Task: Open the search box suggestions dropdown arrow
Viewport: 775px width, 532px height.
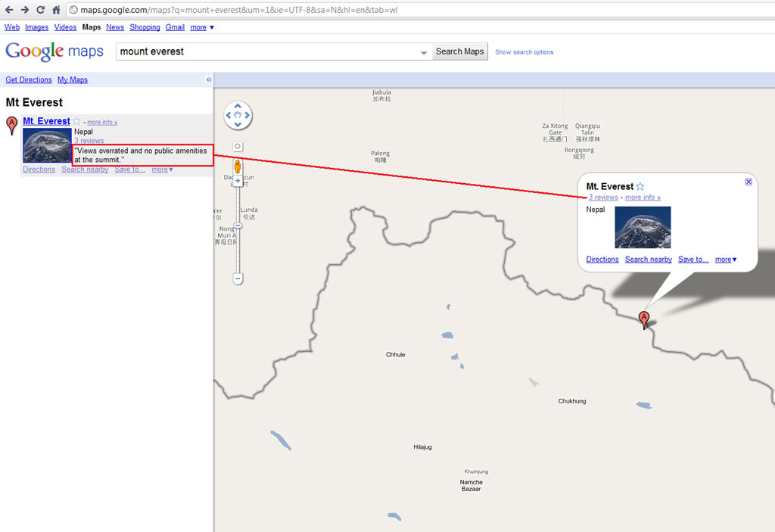Action: tap(424, 52)
